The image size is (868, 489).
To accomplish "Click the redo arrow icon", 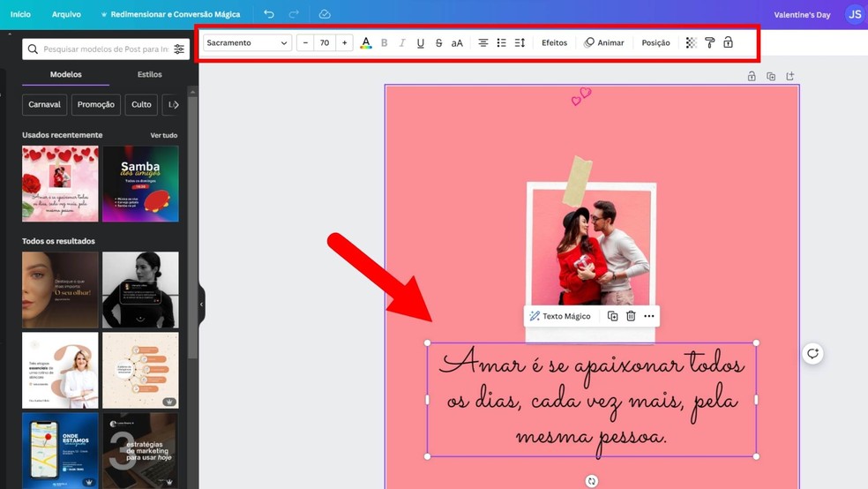I will click(x=294, y=14).
